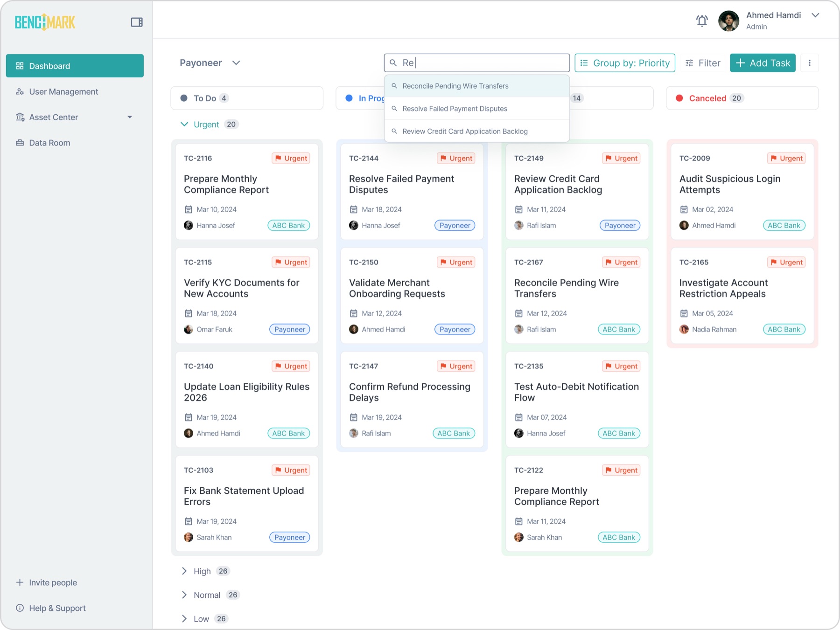840x630 pixels.
Task: Open the user account chevron menu
Action: pos(815,15)
